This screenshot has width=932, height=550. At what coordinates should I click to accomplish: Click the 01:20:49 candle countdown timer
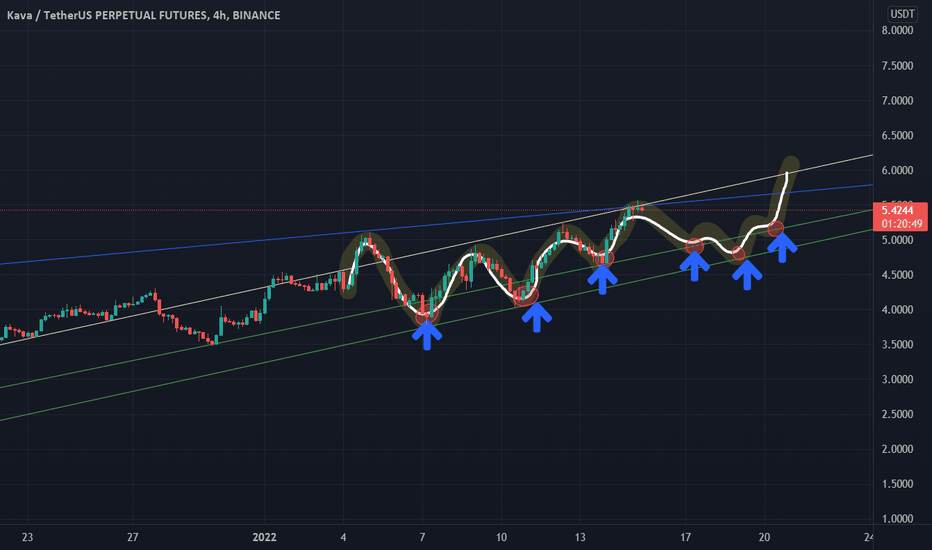902,224
